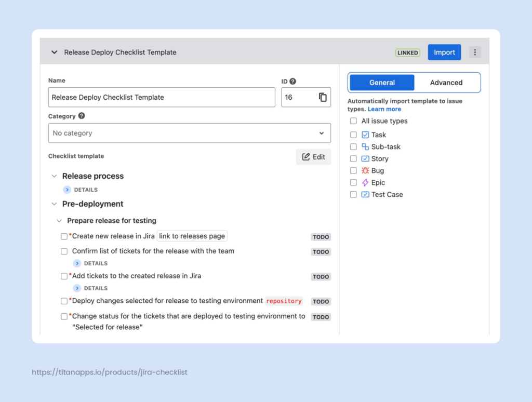Click the Category help question mark icon

point(82,116)
